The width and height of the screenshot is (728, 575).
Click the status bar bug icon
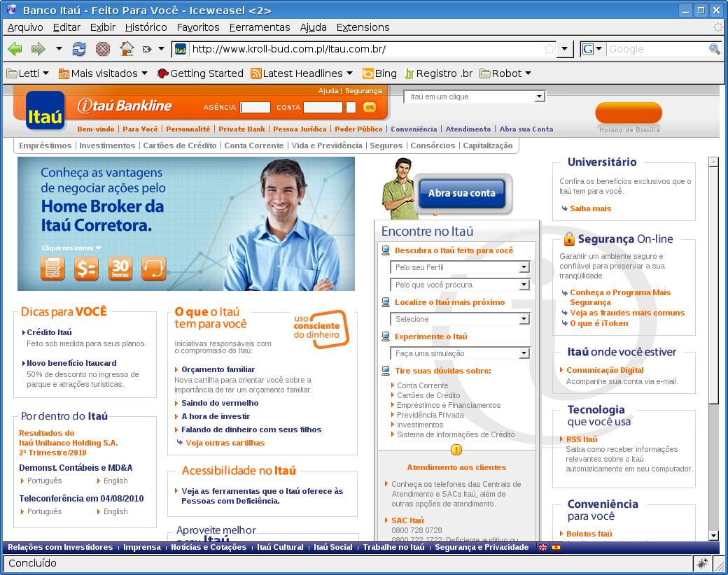pos(701,563)
